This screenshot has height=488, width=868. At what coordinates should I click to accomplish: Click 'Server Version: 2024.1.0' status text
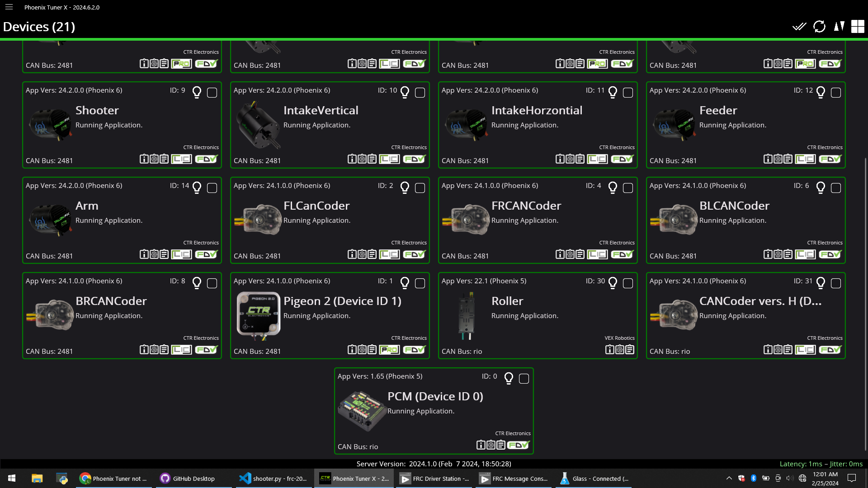coord(434,464)
